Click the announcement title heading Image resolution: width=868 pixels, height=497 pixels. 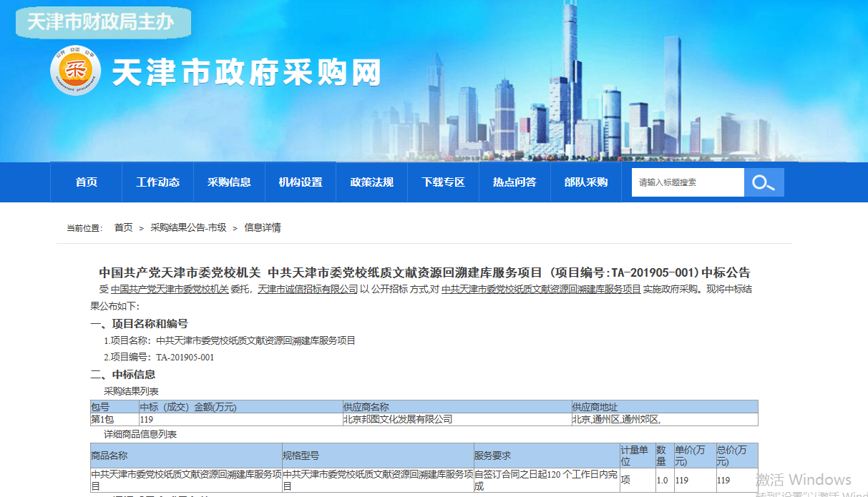point(424,272)
